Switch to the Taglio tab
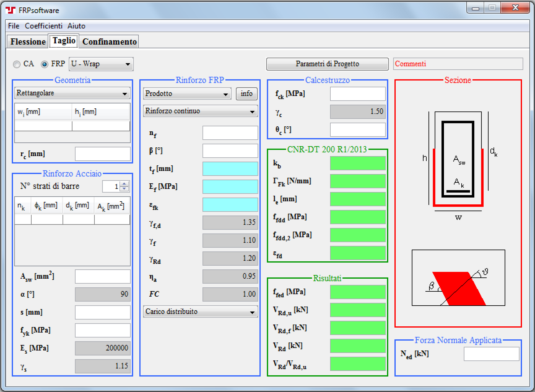 point(64,41)
